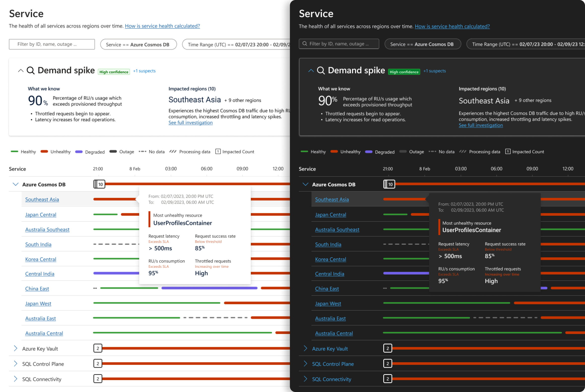The width and height of the screenshot is (585, 392).
Task: Open Japan Central region link, light panel
Action: tap(41, 215)
